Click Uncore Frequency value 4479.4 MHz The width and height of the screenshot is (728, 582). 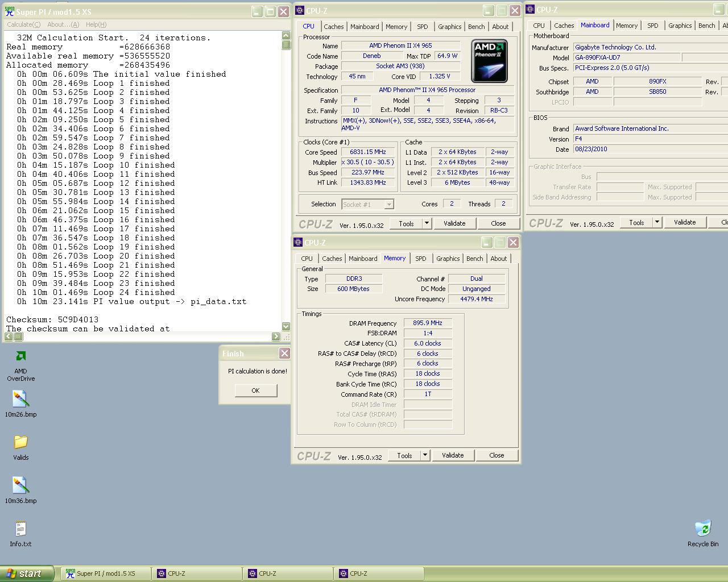pos(477,299)
